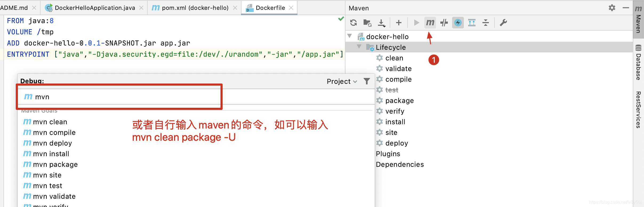The height and width of the screenshot is (207, 644).
Task: Open Database side tool tab
Action: (638, 63)
